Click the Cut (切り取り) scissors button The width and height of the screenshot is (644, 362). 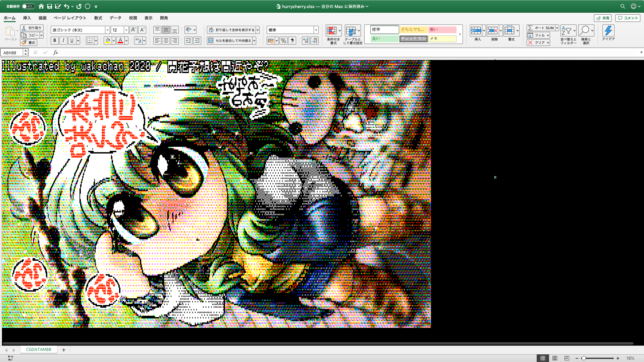tap(32, 28)
